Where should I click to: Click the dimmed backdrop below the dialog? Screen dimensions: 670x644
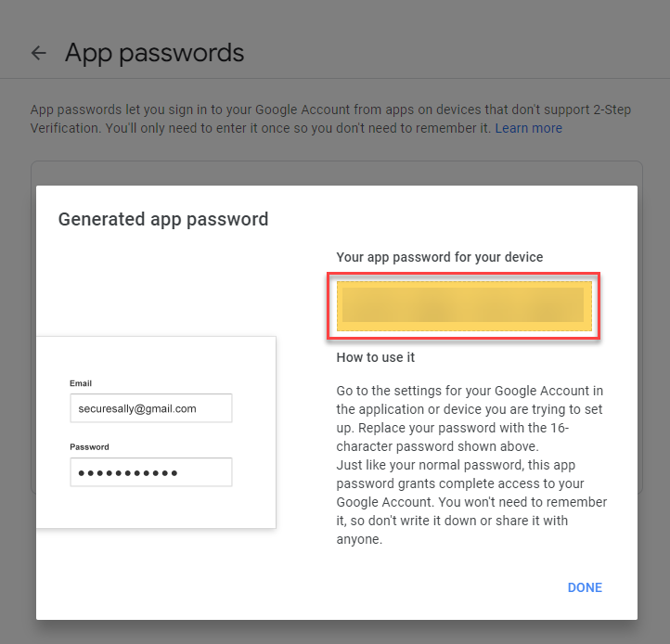tap(334, 632)
